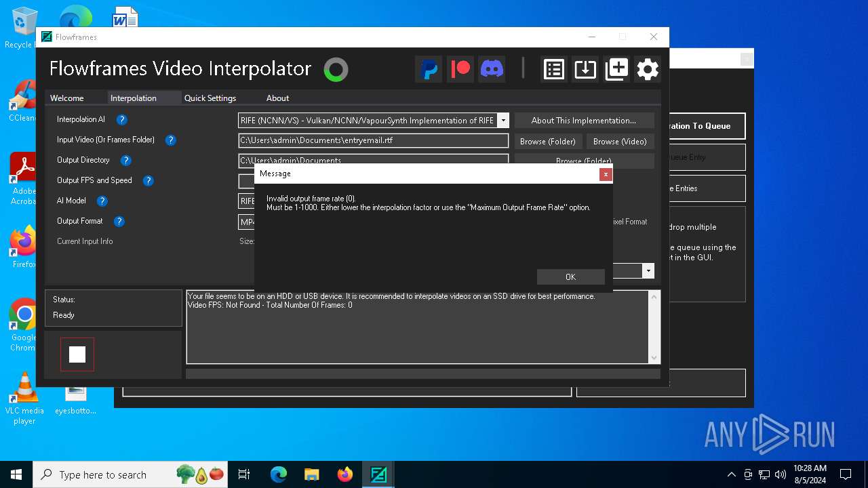Open Firefox desktop shortcut

(x=24, y=247)
